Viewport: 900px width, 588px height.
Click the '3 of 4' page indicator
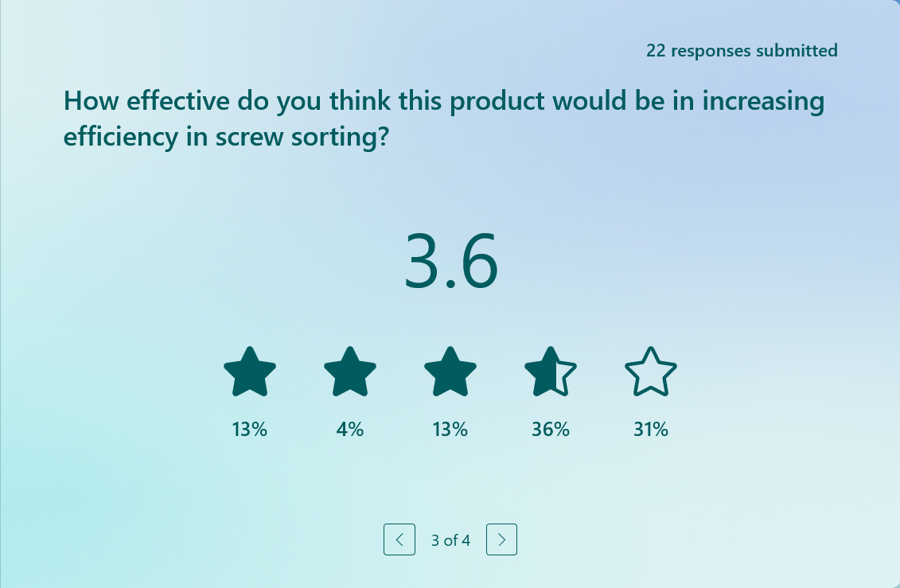pyautogui.click(x=450, y=540)
